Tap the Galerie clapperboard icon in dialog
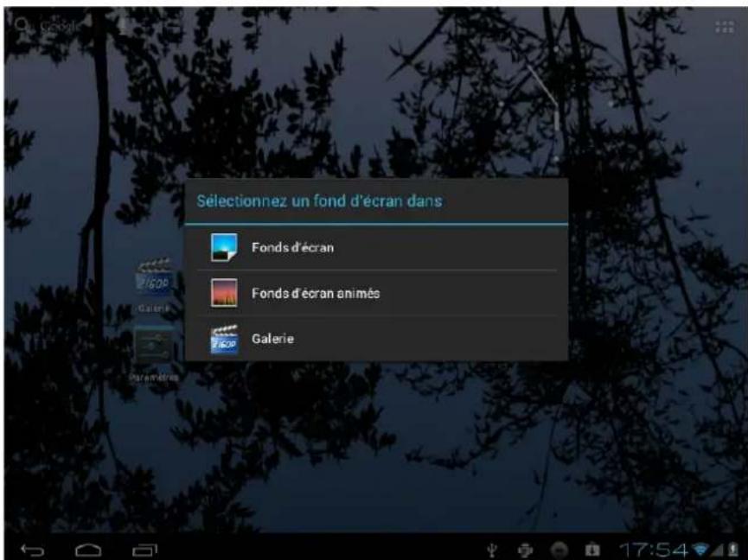The width and height of the screenshot is (748, 560). click(224, 340)
